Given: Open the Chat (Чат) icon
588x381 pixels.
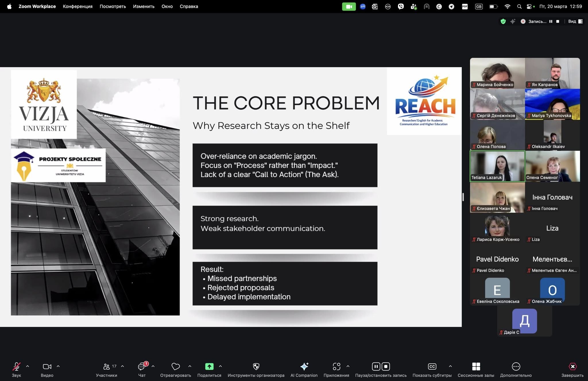Looking at the screenshot, I should coord(141,366).
